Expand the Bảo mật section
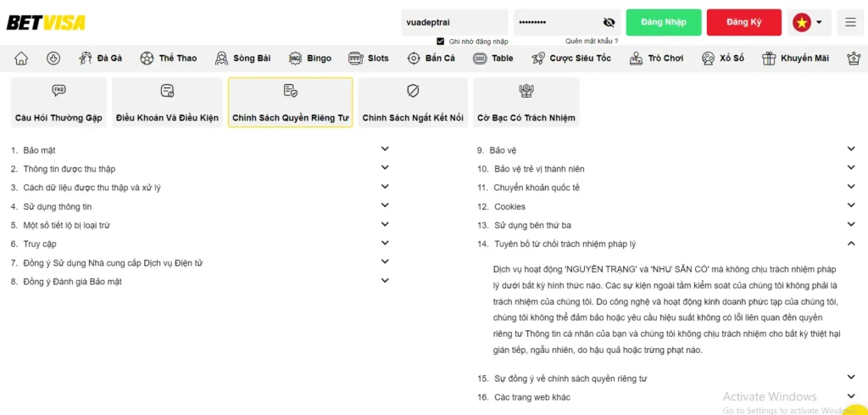Viewport: 868px width, 415px height. point(385,149)
